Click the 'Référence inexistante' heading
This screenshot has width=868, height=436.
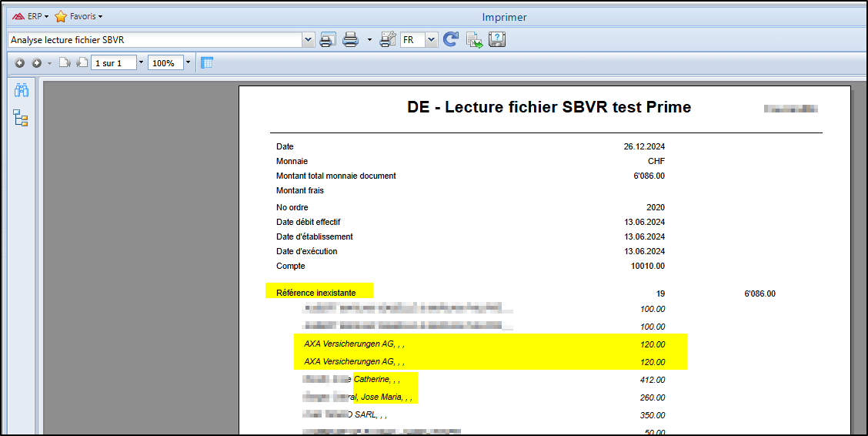[316, 293]
